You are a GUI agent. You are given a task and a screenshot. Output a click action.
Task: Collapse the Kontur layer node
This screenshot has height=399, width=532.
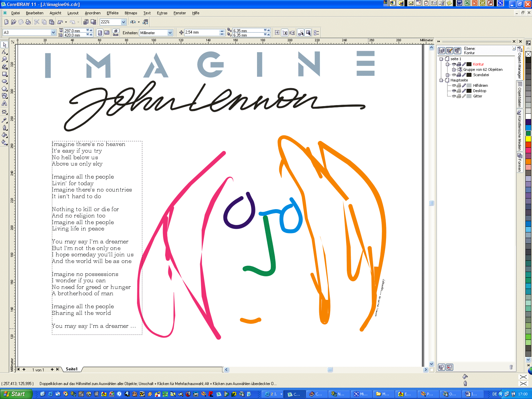(x=448, y=64)
